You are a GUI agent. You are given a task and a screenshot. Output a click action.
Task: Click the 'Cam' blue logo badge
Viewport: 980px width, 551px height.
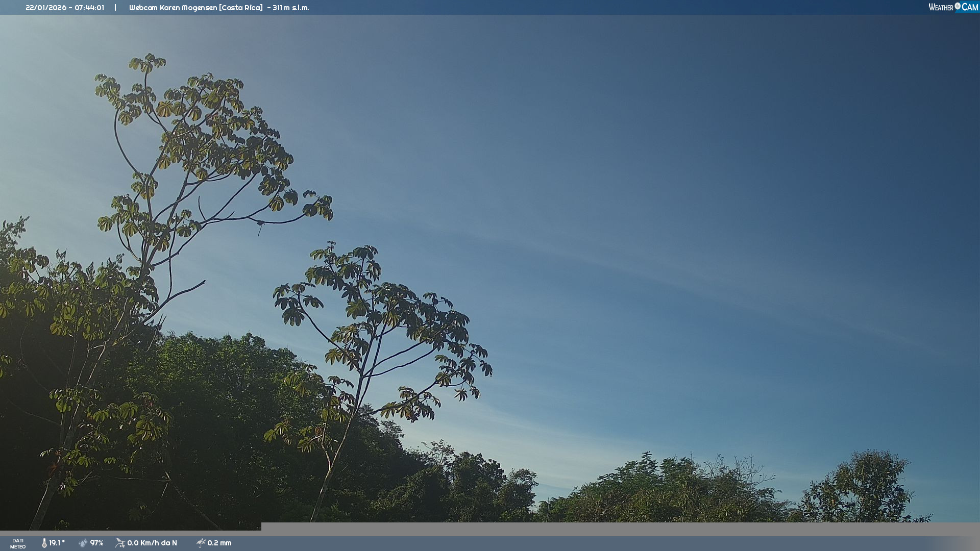[x=969, y=7]
